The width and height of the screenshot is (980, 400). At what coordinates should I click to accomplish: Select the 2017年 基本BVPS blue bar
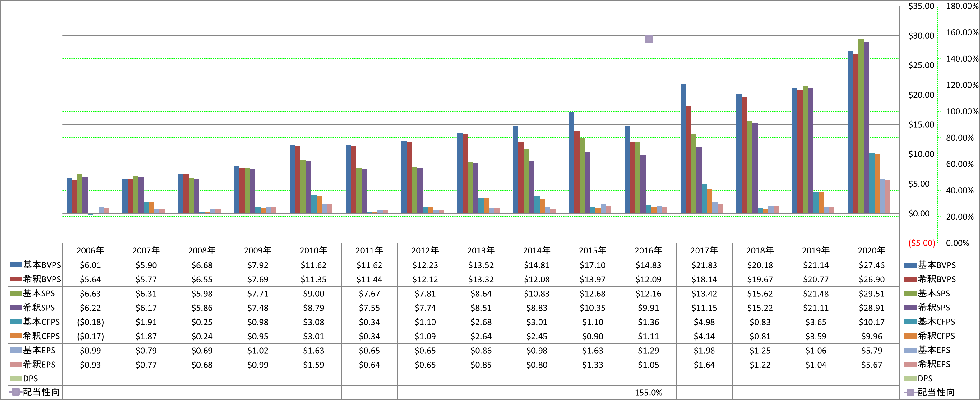(x=683, y=149)
